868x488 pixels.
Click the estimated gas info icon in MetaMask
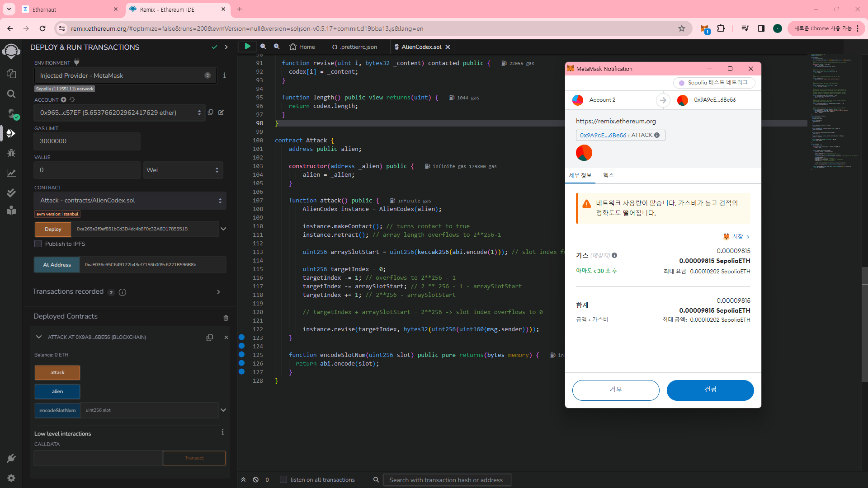pyautogui.click(x=614, y=255)
